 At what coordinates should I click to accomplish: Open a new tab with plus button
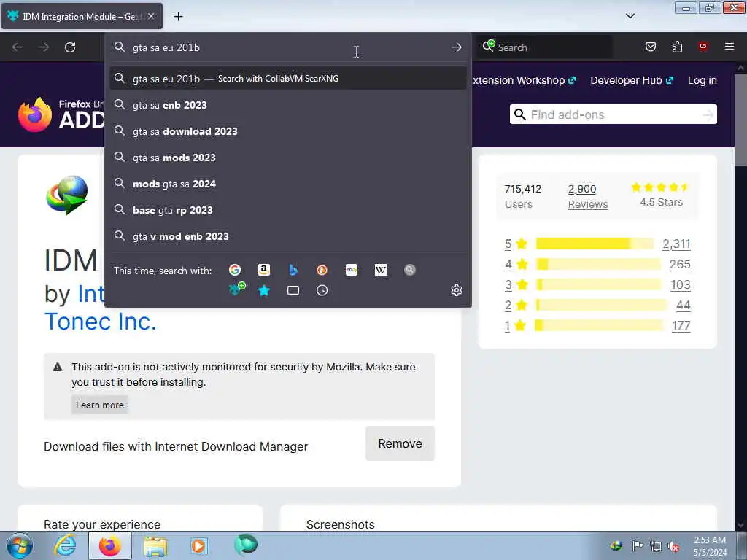tap(178, 17)
